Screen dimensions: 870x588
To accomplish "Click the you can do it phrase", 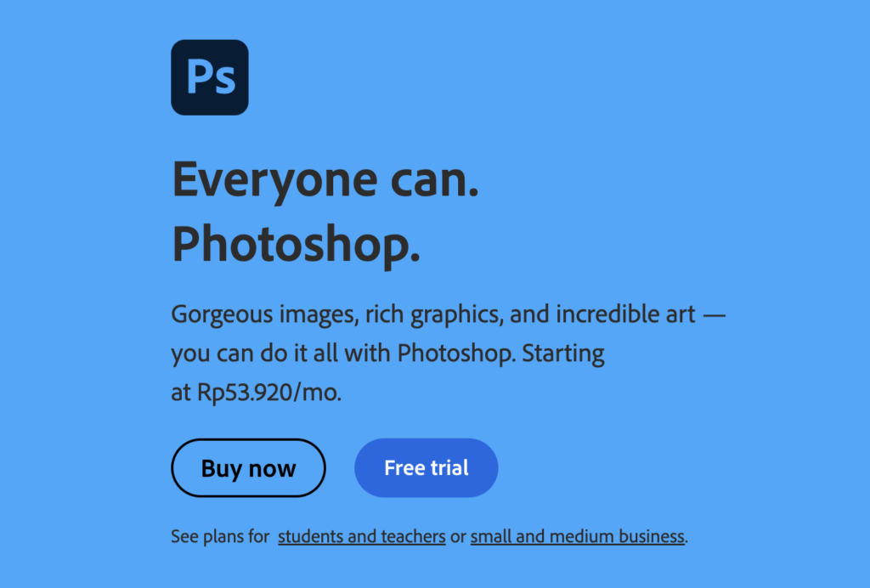I will pyautogui.click(x=239, y=353).
